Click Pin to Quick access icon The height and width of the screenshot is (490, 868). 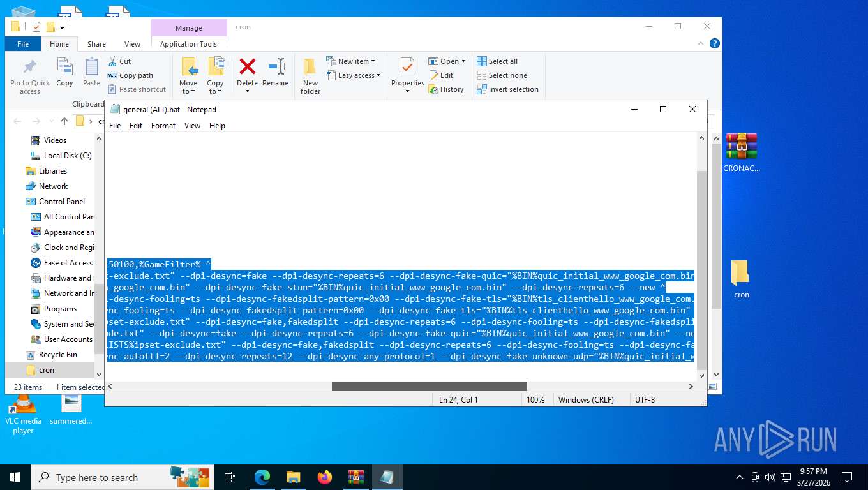point(29,66)
